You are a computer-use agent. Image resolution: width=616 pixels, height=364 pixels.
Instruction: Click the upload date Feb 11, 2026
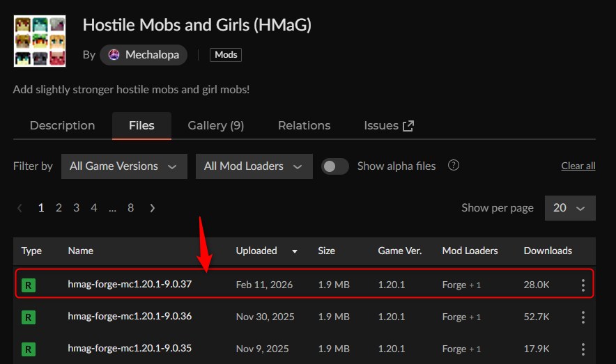pyautogui.click(x=264, y=285)
